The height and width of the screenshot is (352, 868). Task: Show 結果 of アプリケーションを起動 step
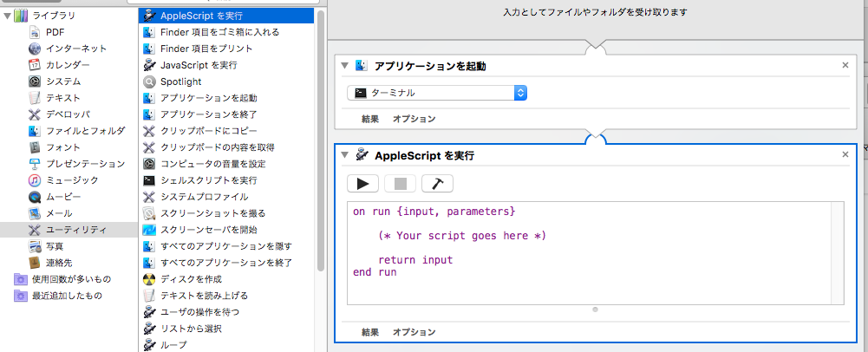tap(370, 119)
